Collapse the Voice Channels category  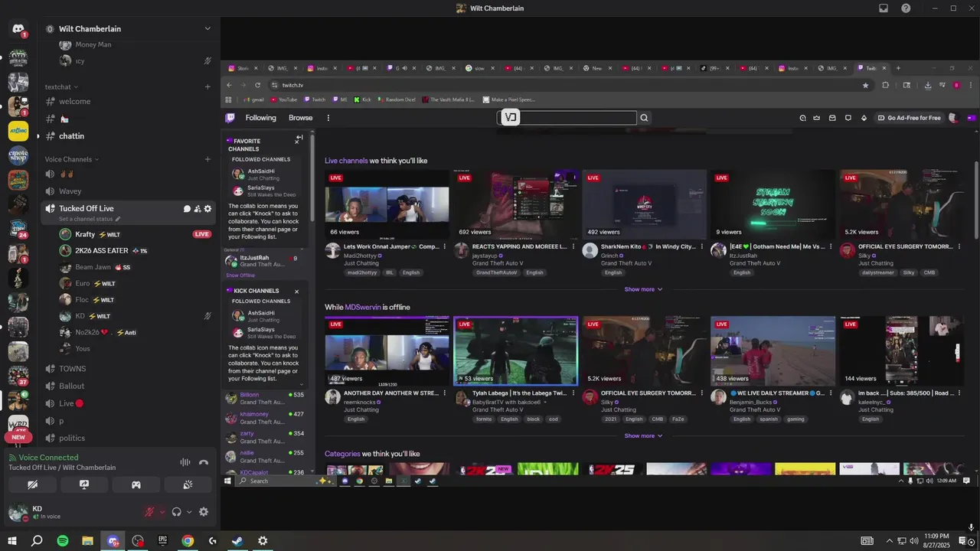72,159
